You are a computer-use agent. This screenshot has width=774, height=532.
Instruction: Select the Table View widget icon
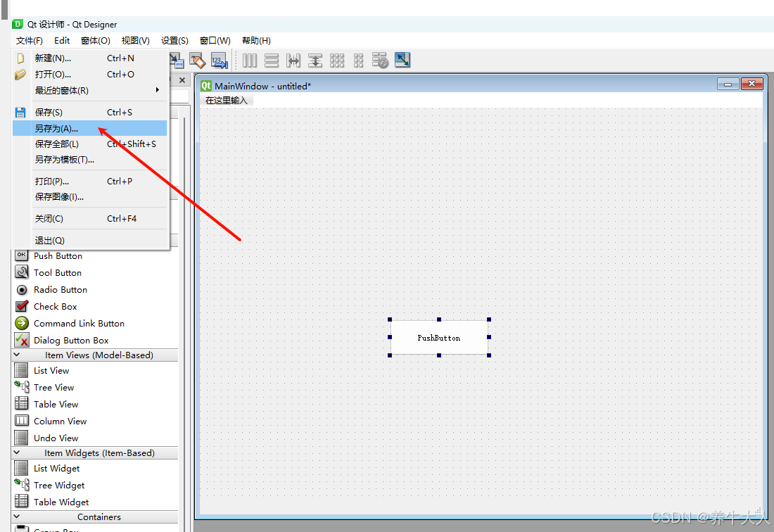click(x=21, y=404)
